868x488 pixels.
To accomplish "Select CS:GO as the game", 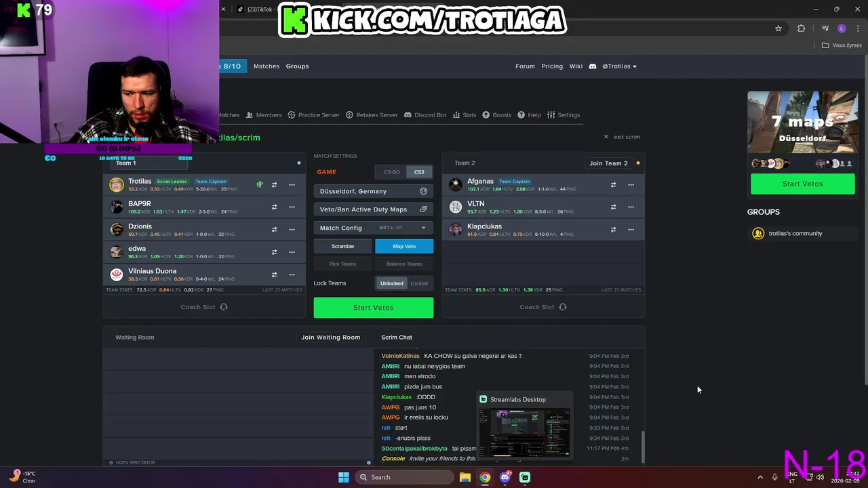I will [391, 172].
